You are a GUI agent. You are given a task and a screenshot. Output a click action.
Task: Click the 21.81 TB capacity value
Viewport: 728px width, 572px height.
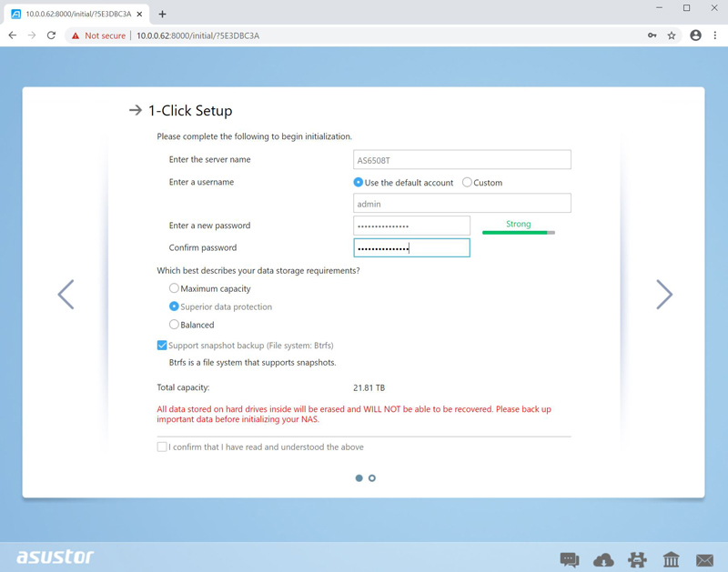(x=369, y=387)
